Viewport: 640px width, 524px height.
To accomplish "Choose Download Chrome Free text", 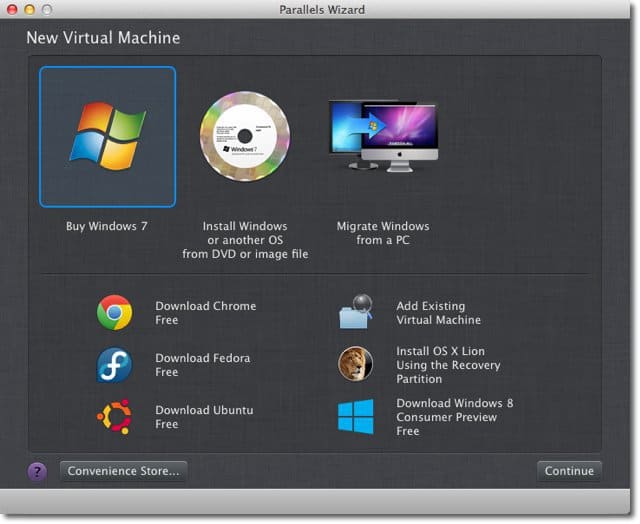I will pyautogui.click(x=206, y=313).
